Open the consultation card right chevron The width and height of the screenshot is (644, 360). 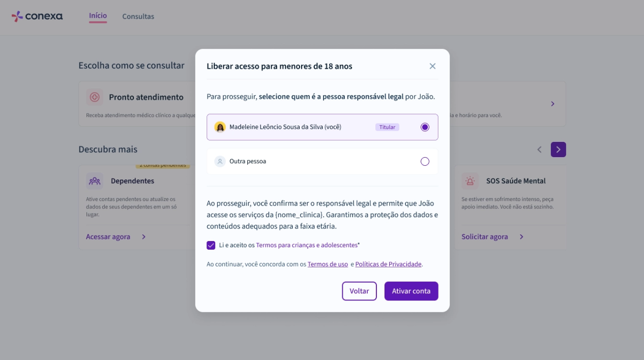553,104
